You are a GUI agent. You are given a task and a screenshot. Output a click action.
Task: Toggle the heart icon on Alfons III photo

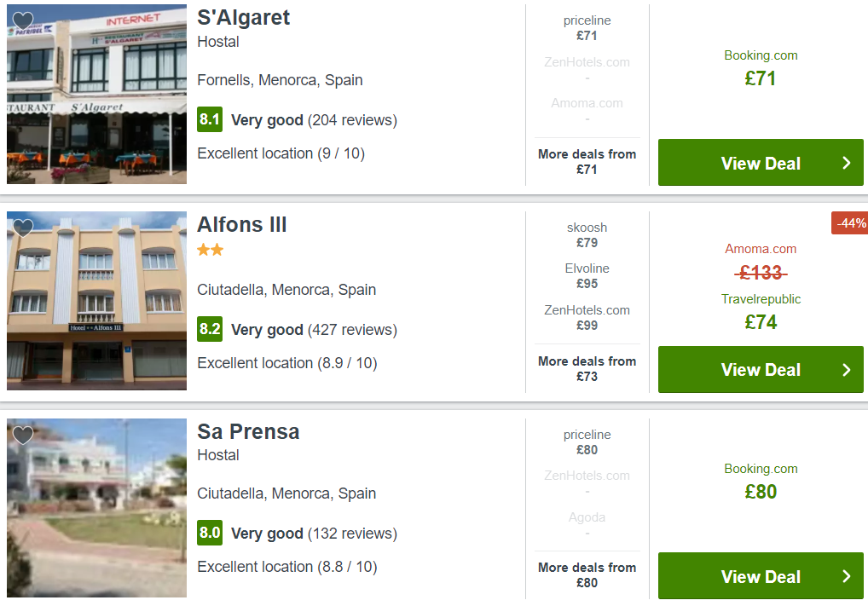23,228
